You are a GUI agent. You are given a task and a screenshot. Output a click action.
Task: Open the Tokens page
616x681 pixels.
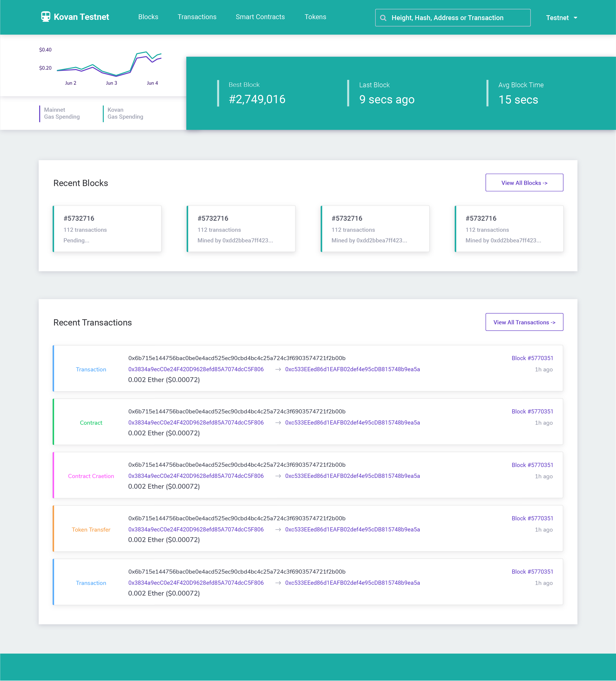click(x=315, y=17)
